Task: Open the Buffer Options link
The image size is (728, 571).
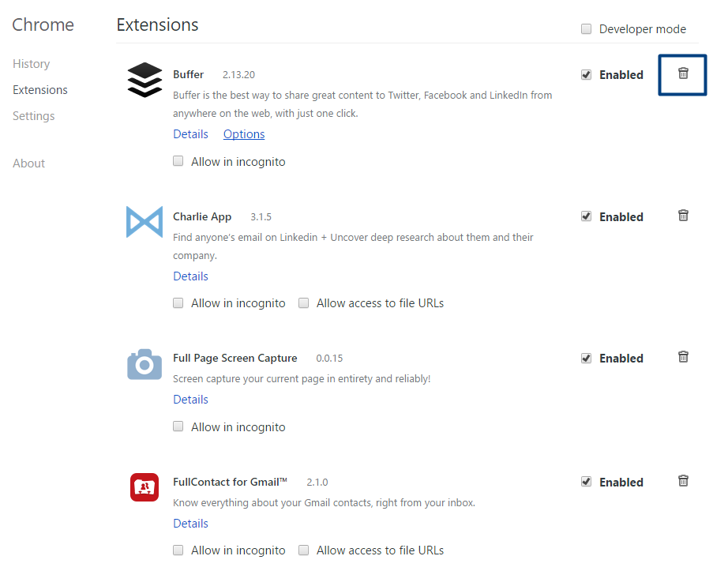Action: tap(244, 134)
